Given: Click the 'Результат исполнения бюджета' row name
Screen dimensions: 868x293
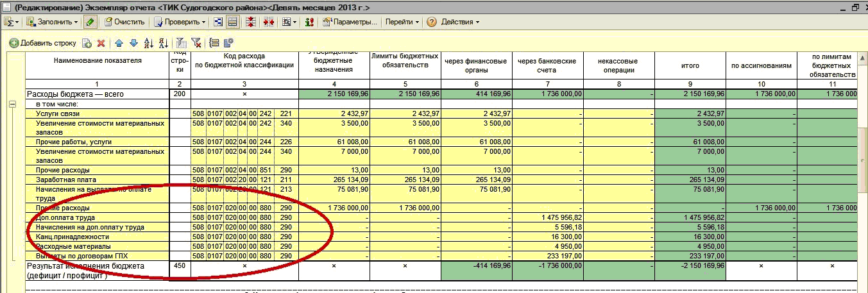Looking at the screenshot, I should click(x=98, y=270).
